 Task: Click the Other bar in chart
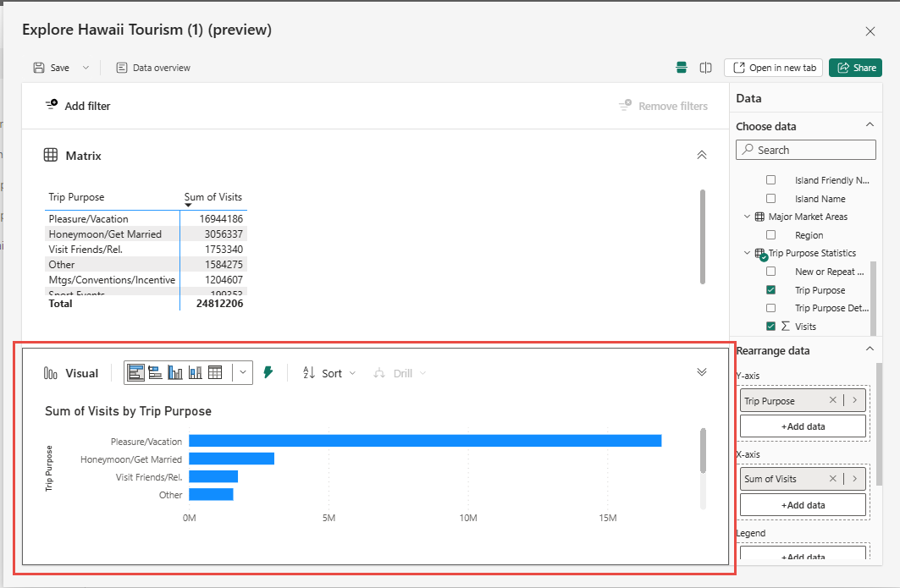pyautogui.click(x=211, y=494)
